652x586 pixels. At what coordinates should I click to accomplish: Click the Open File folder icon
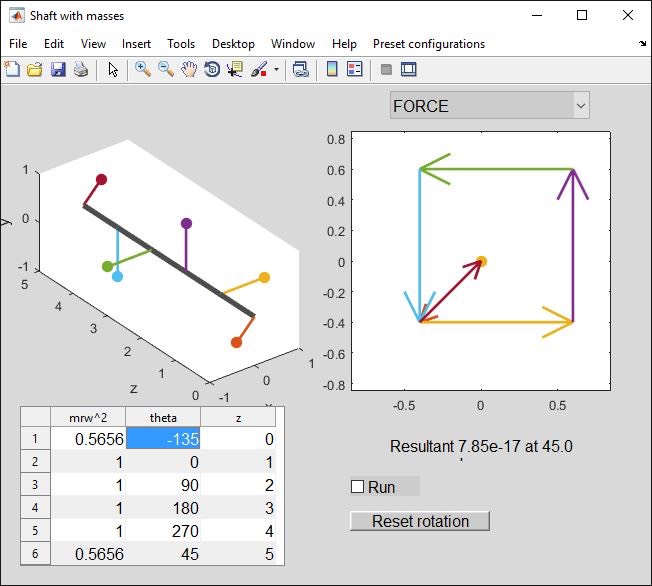click(x=34, y=69)
